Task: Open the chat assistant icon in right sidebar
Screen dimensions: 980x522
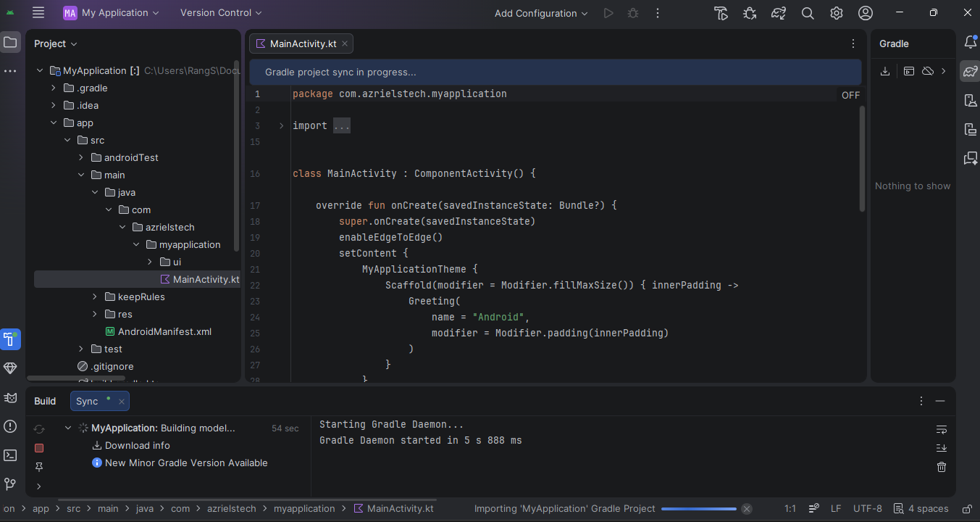Action: [971, 158]
